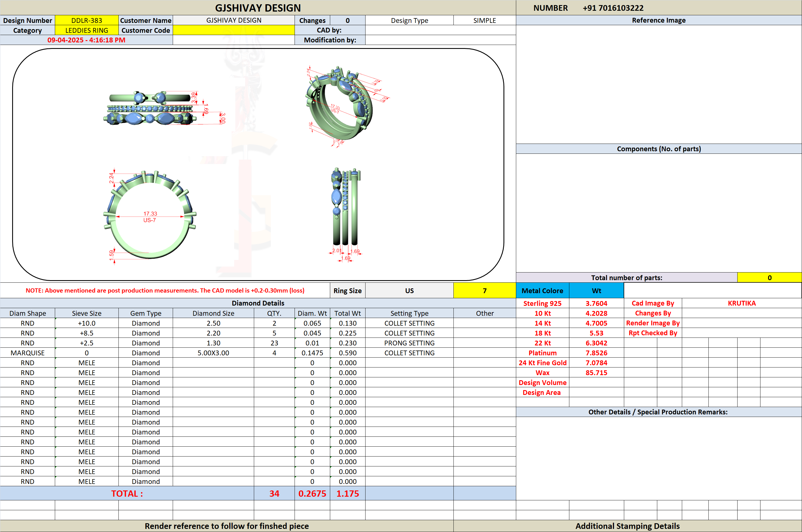Select diamond size 2.50 cell
The image size is (802, 532).
(213, 323)
